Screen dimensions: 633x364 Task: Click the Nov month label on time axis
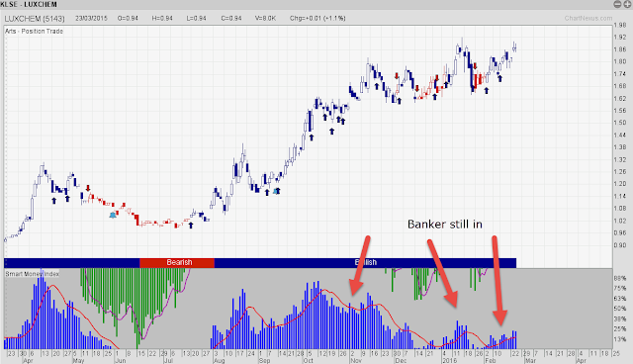click(x=356, y=360)
